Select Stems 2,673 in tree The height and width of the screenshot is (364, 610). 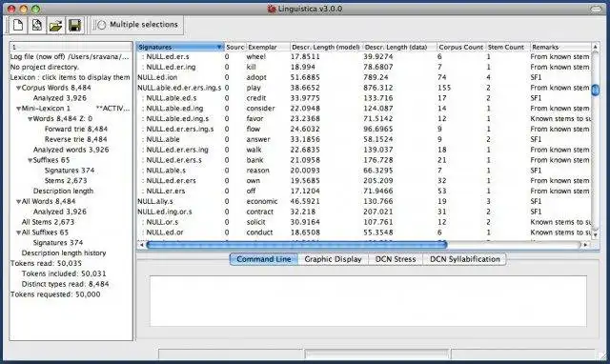point(66,180)
